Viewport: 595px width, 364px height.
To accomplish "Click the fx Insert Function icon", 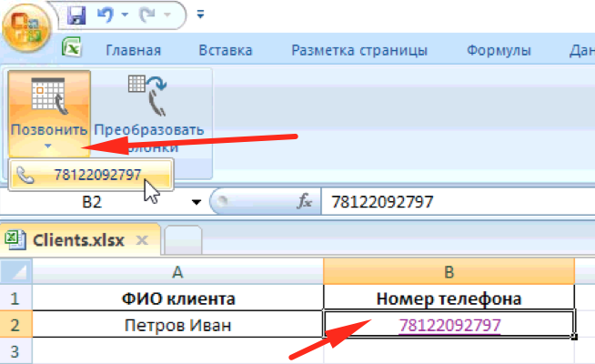I will 305,201.
